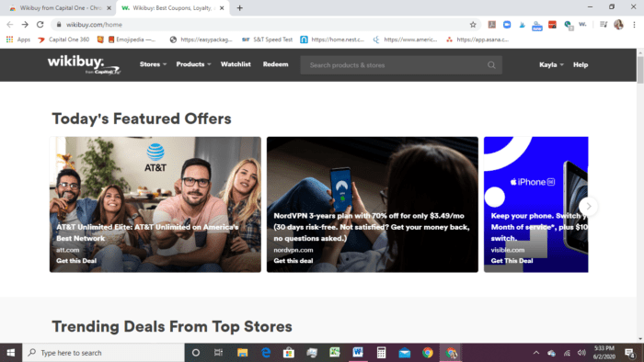Open the Apps grid in bookmarks bar
Viewport: 644px width, 362px height.
(x=18, y=40)
